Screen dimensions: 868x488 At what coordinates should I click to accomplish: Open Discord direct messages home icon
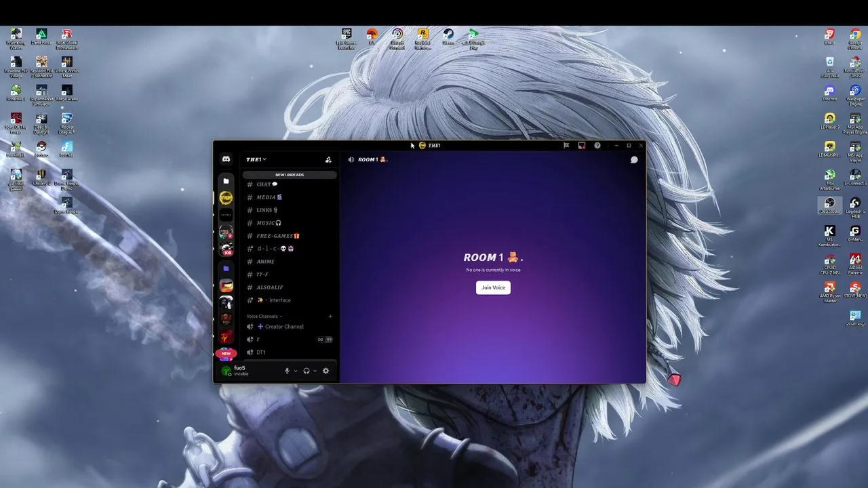(x=226, y=159)
